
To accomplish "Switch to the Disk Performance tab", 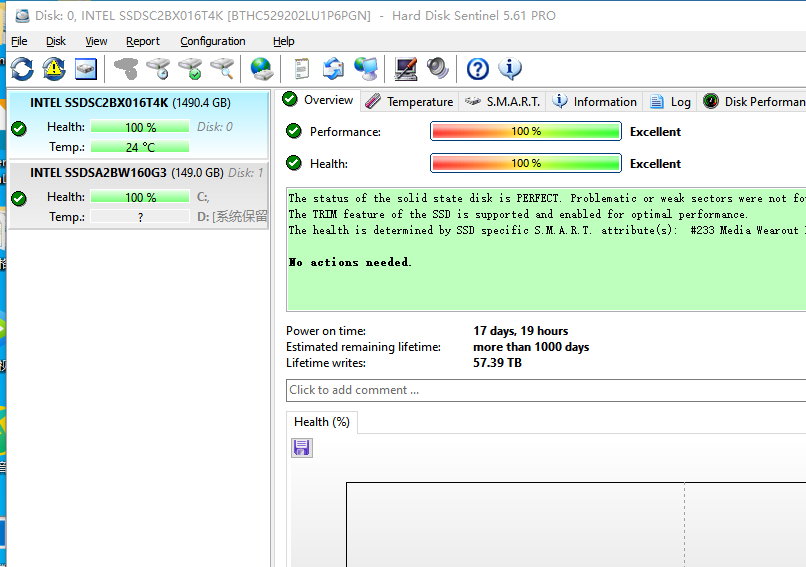I will coord(753,102).
